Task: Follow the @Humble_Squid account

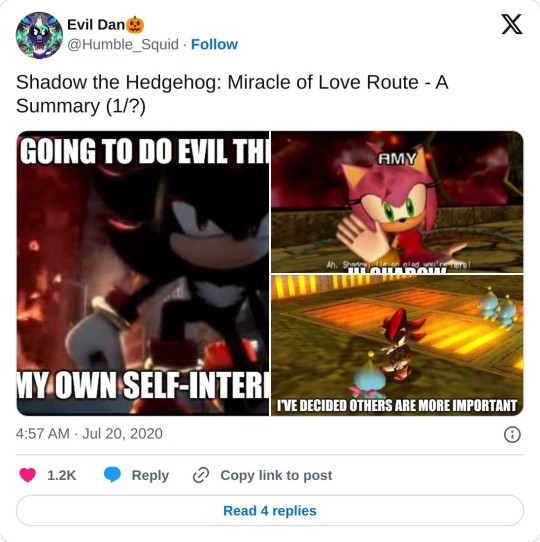Action: click(x=214, y=45)
